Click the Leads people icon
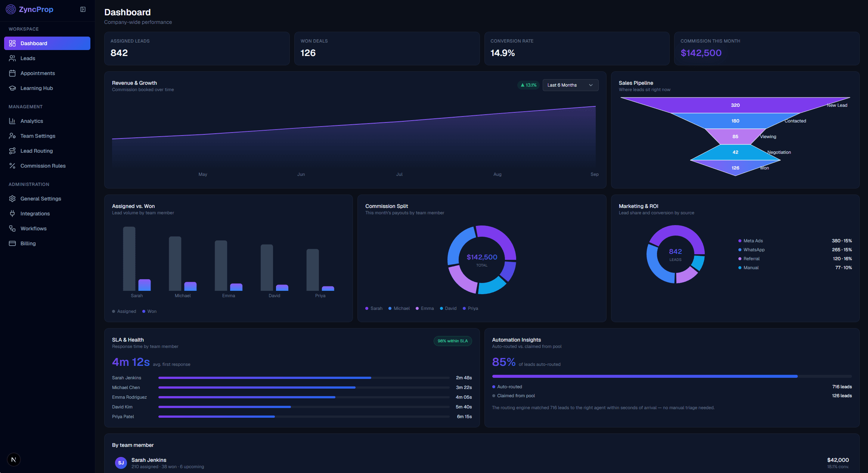Viewport: 868px width, 473px height. click(12, 58)
